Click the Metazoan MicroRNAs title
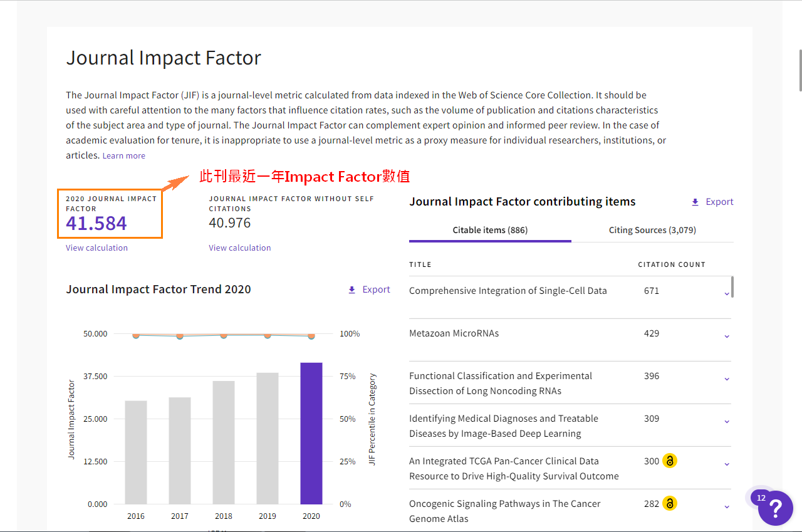802x532 pixels. [x=454, y=333]
